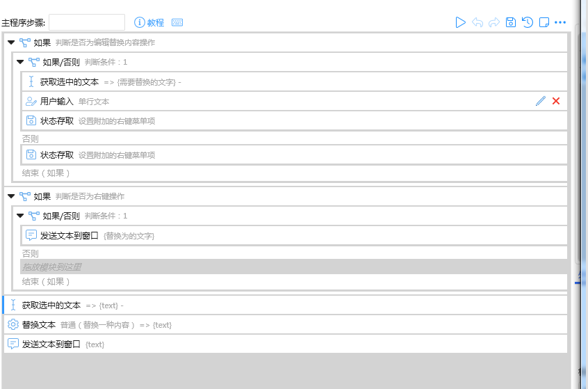Click the sticky note icon in toolbar

544,22
